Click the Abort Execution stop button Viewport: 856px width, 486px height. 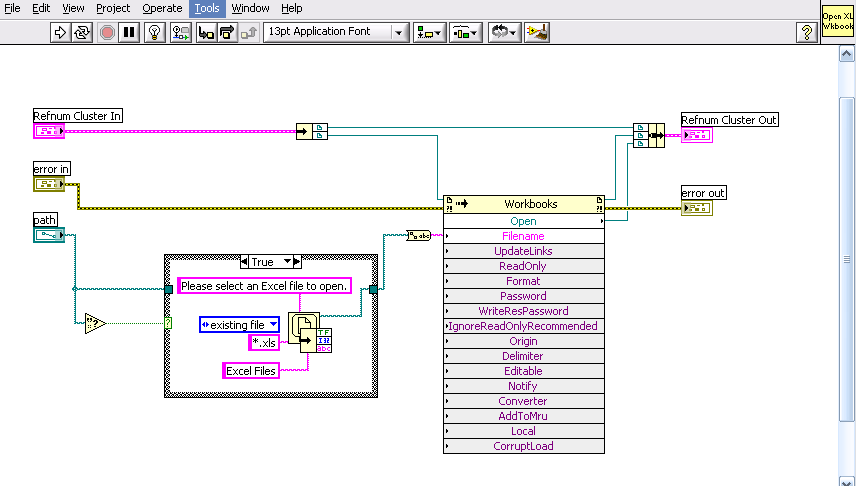click(107, 33)
